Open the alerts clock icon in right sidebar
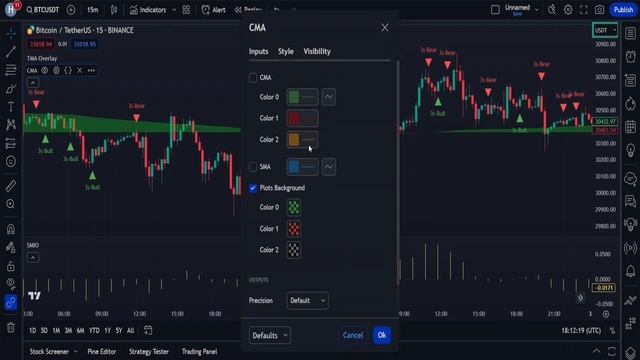 click(x=631, y=56)
